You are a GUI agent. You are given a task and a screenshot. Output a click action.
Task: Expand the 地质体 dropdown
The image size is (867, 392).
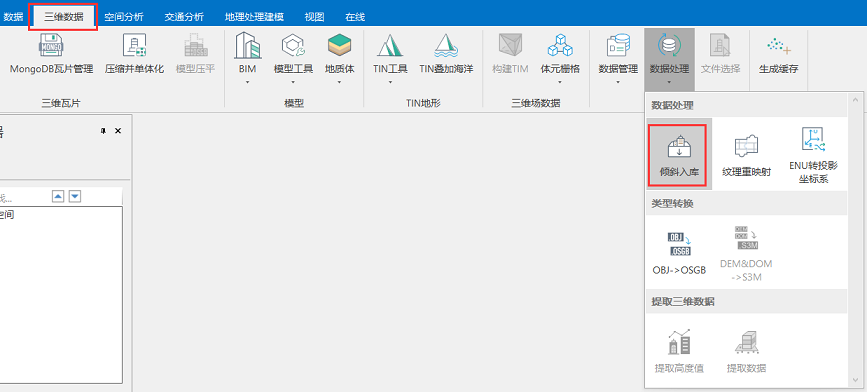point(340,58)
